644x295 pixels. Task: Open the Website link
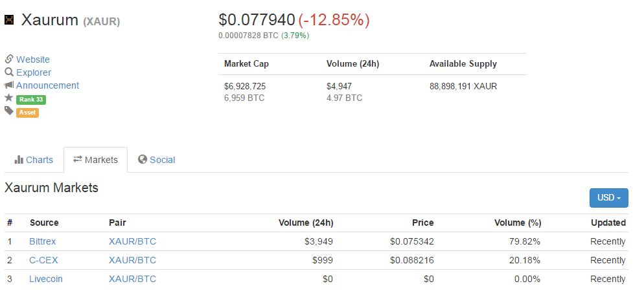coord(33,60)
